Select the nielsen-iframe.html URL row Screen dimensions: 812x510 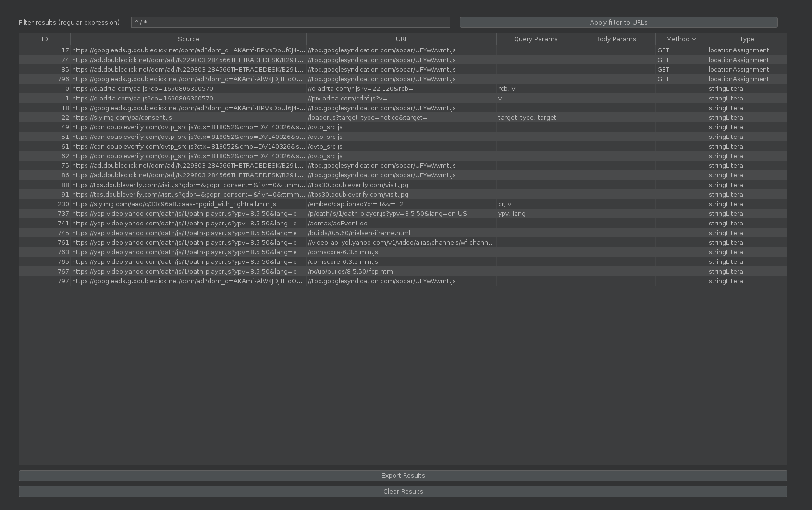[x=359, y=233]
